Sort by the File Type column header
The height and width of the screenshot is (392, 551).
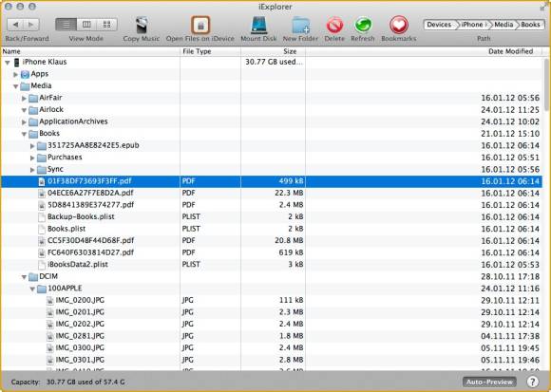click(210, 51)
